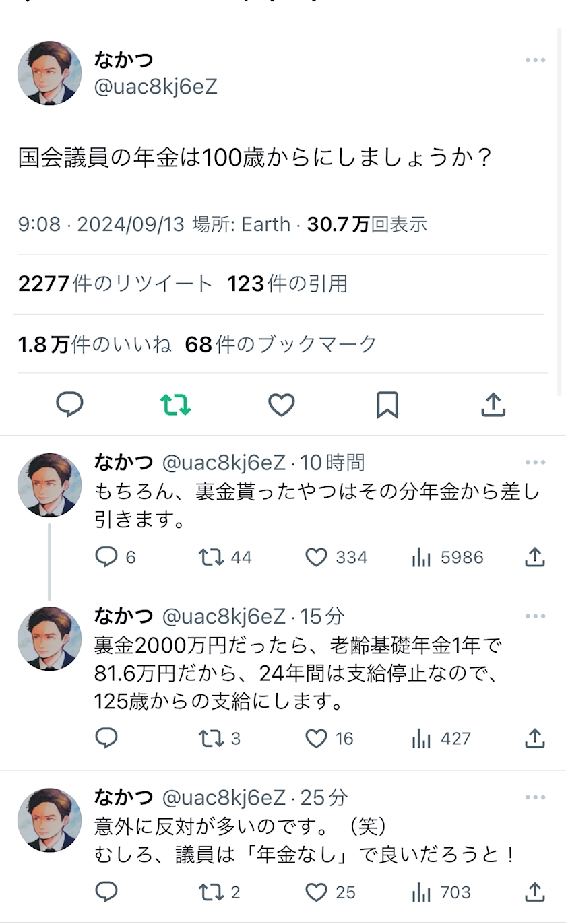The image size is (566, 924).
Task: Share the reply with 703 views
Action: pyautogui.click(x=534, y=892)
